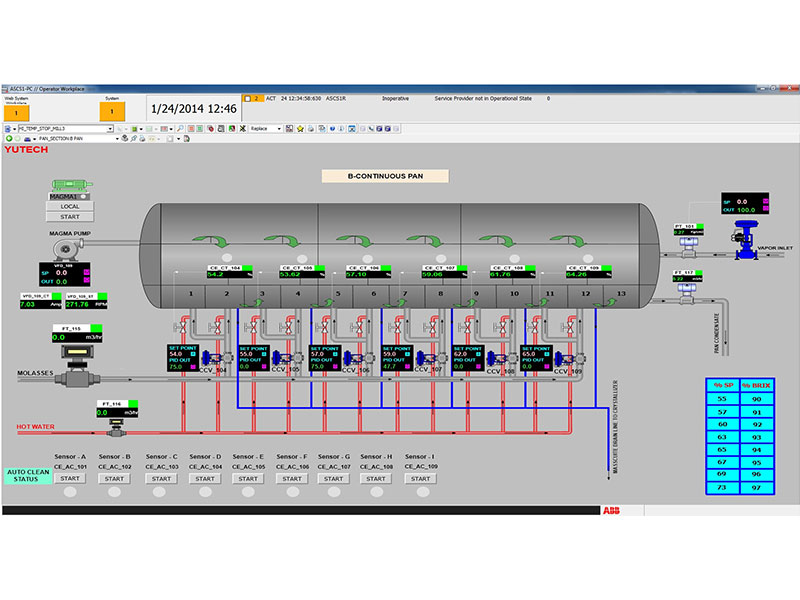Select the blue vapor inlet control valve
The height and width of the screenshot is (600, 800).
[x=746, y=240]
